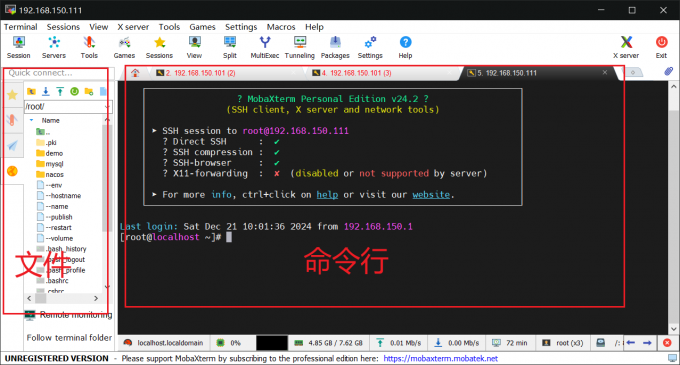Click the Packages toolbar icon
Screen dimensions: 680x365
[335, 47]
